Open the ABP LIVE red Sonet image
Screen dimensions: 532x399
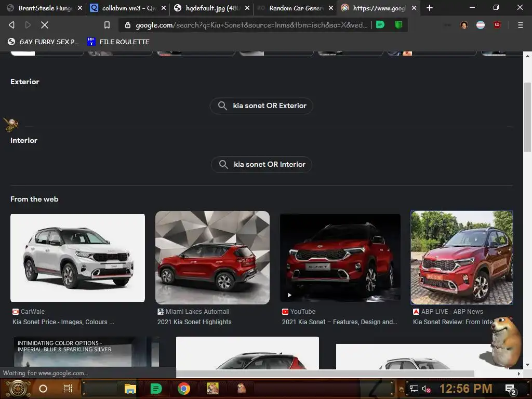tap(462, 258)
